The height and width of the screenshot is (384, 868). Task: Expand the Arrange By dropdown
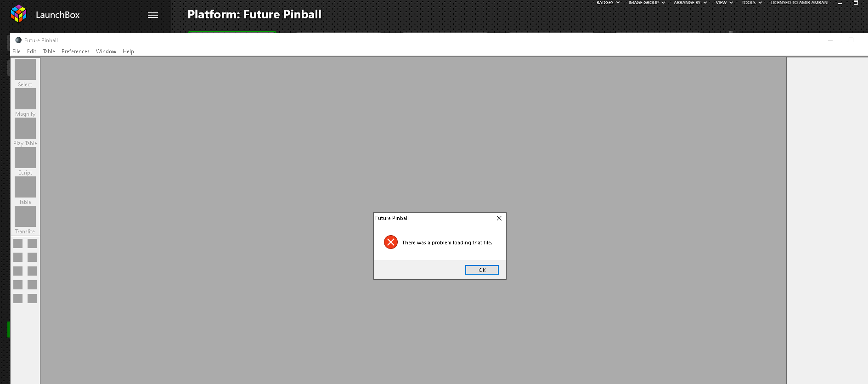click(690, 3)
